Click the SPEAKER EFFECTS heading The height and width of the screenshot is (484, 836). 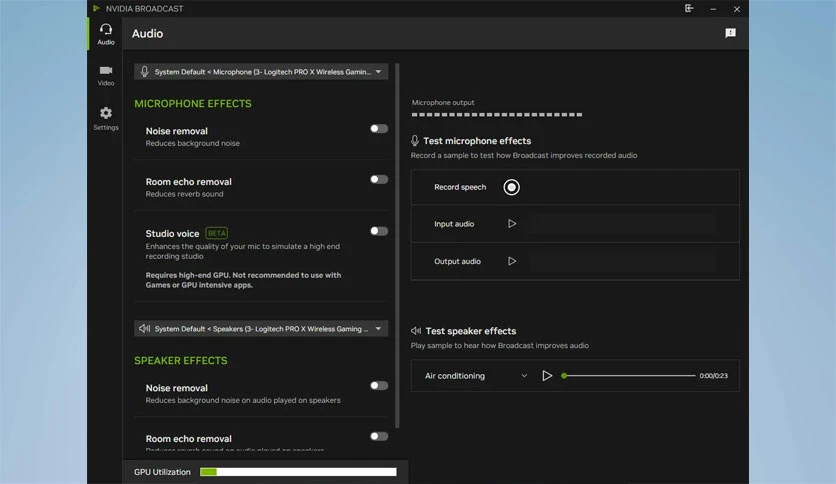coord(181,361)
